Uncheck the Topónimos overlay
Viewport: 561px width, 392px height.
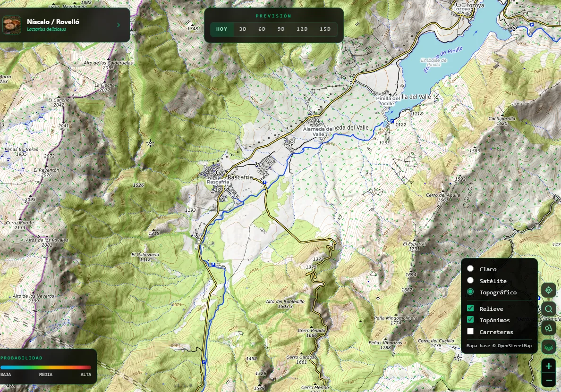[x=470, y=320]
